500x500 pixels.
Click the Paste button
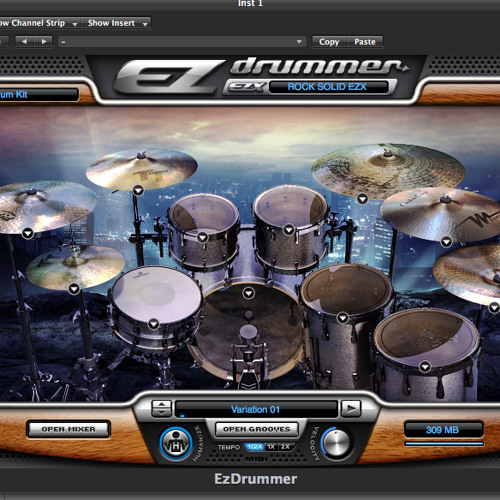(x=365, y=42)
